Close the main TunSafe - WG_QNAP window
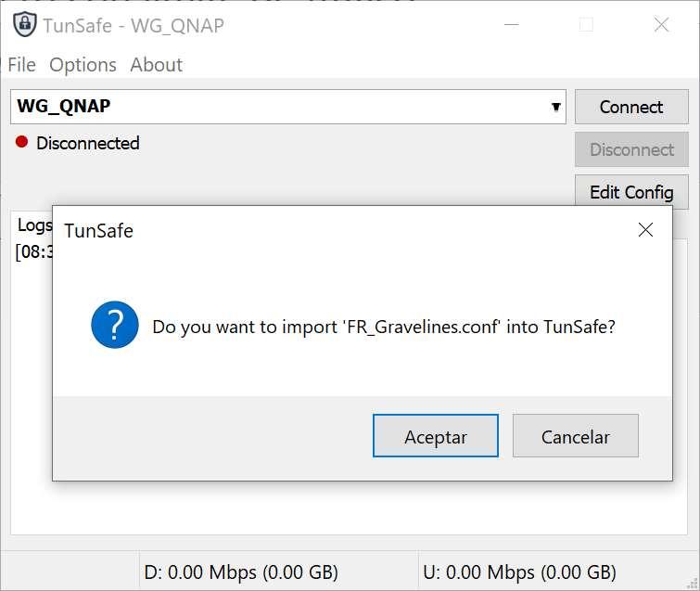Viewport: 700px width, 591px height. coord(661,25)
